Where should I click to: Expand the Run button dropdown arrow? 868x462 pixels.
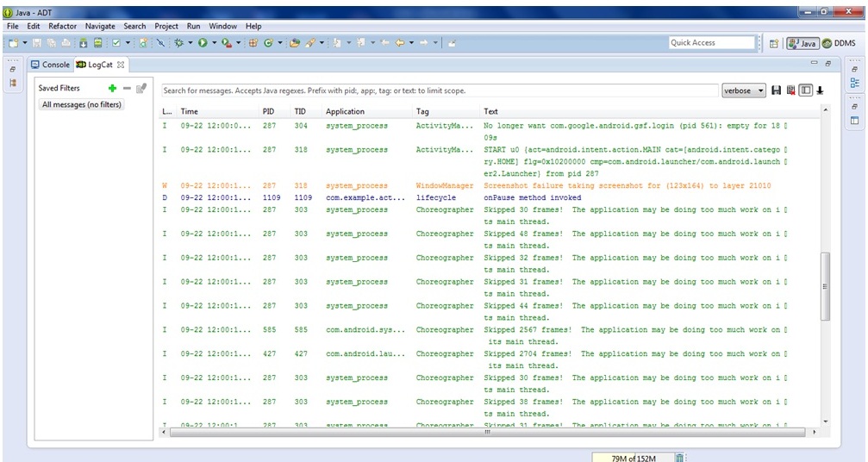pos(213,42)
